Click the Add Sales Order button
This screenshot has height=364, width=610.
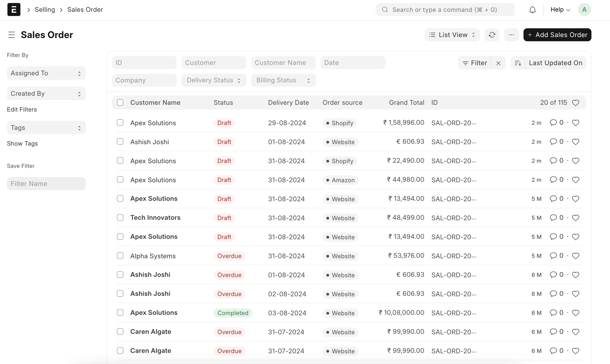[x=557, y=35]
